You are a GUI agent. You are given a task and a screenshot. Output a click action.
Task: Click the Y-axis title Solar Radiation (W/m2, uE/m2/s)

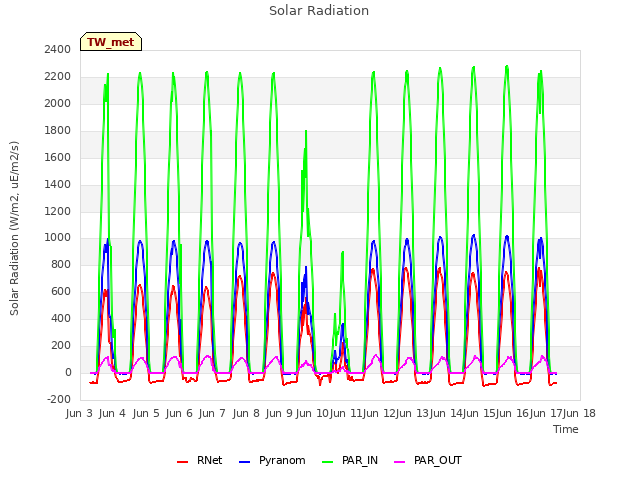14,228
